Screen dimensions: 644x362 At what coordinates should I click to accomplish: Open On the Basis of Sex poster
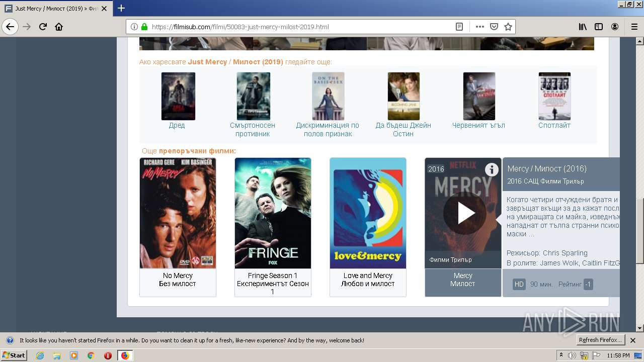[x=328, y=96]
